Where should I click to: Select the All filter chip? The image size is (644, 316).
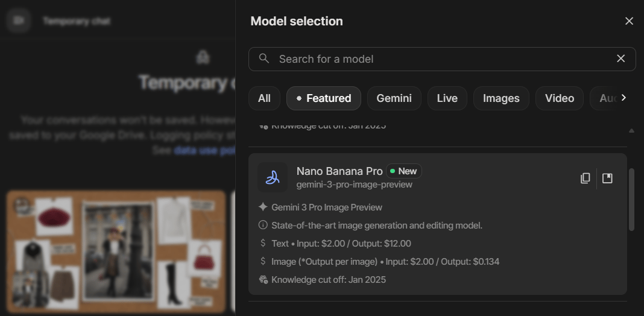(x=264, y=98)
